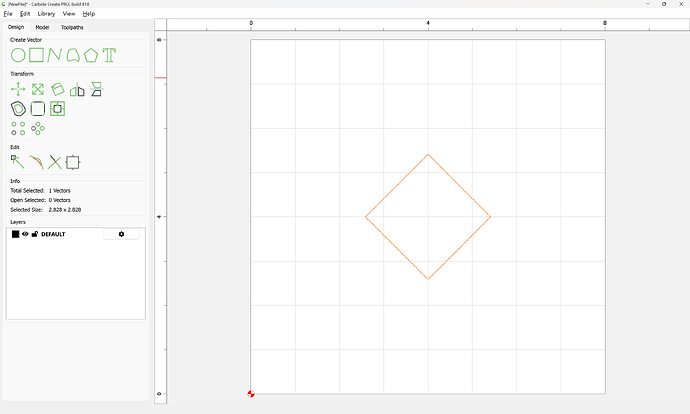Hide the DEFAULT layer with eye icon

[x=25, y=234]
